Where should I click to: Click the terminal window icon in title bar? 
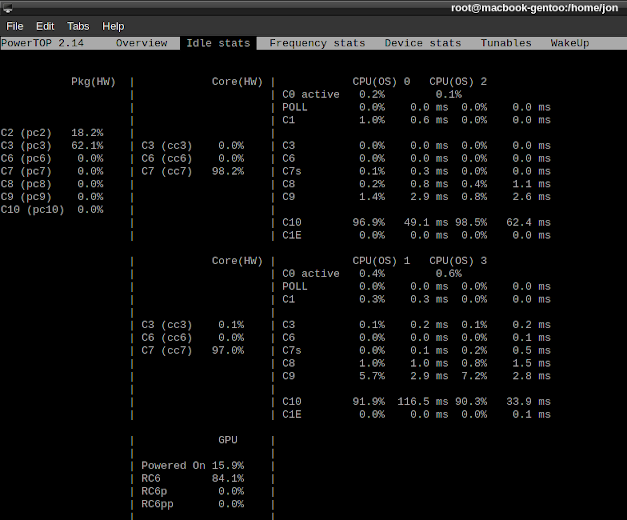7,8
